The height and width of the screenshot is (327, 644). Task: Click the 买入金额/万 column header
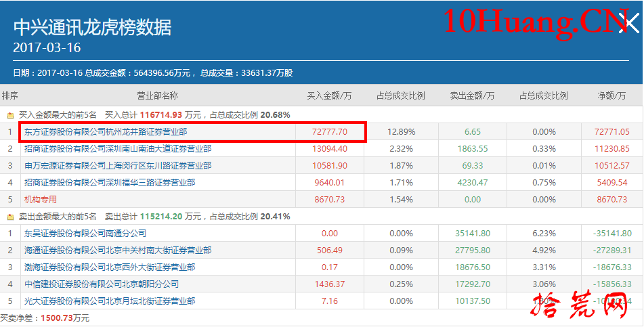[329, 95]
